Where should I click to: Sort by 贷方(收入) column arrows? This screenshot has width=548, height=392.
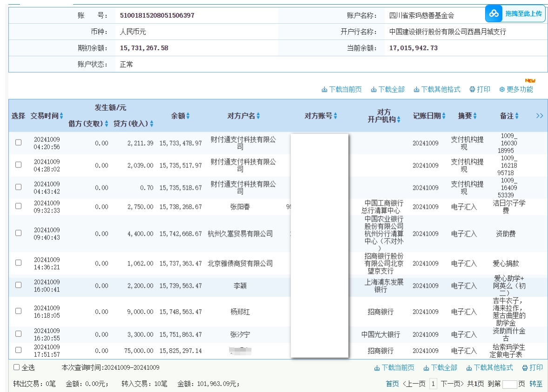(152, 124)
